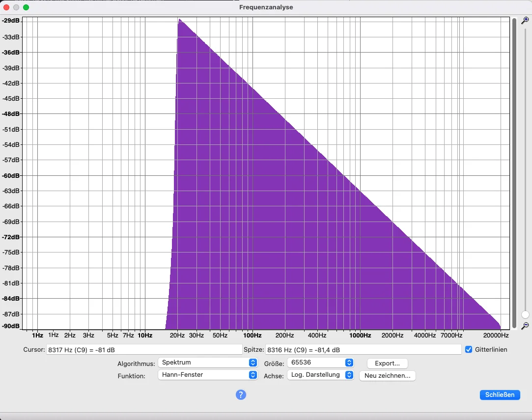Click the vertical scrollbar beside the graph
The image size is (532, 420).
[514, 172]
